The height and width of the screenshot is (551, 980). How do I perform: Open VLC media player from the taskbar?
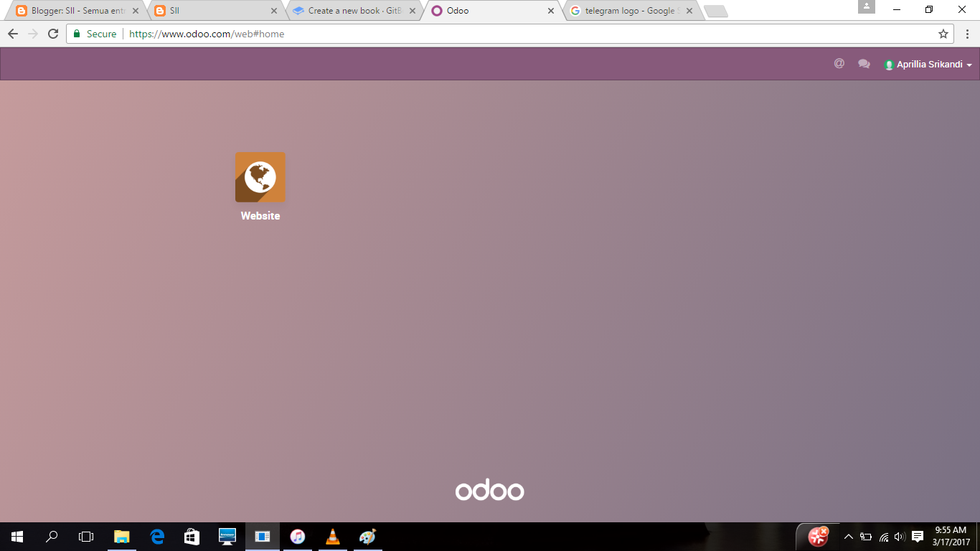click(333, 536)
